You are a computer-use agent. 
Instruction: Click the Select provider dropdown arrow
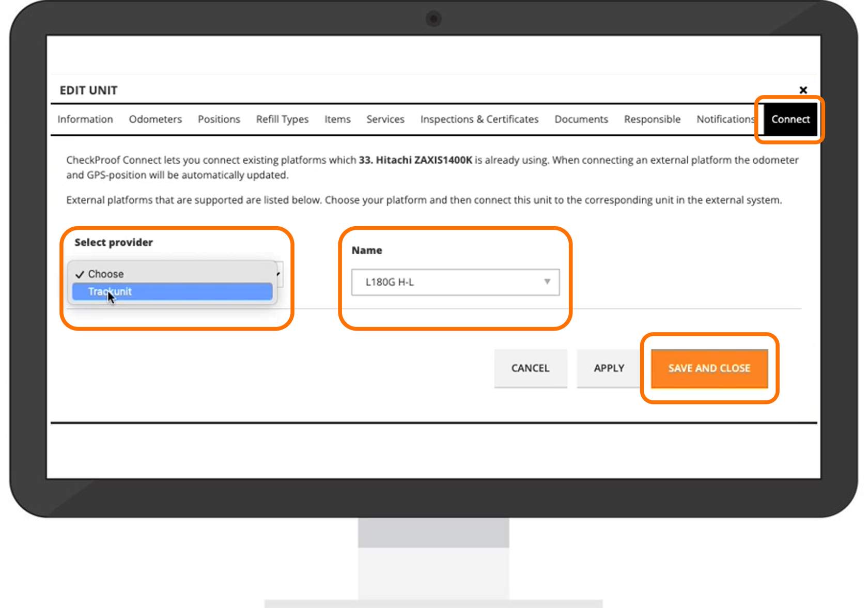[x=279, y=274]
